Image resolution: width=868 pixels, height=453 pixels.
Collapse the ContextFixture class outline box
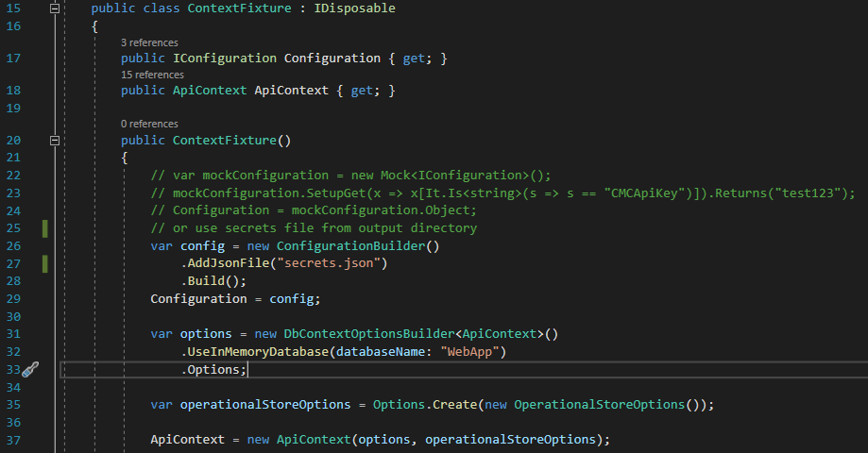click(54, 8)
